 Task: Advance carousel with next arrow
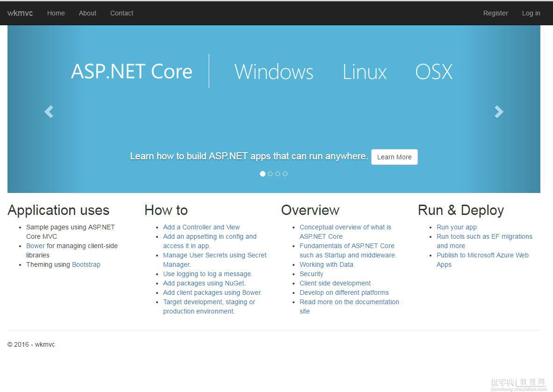499,112
